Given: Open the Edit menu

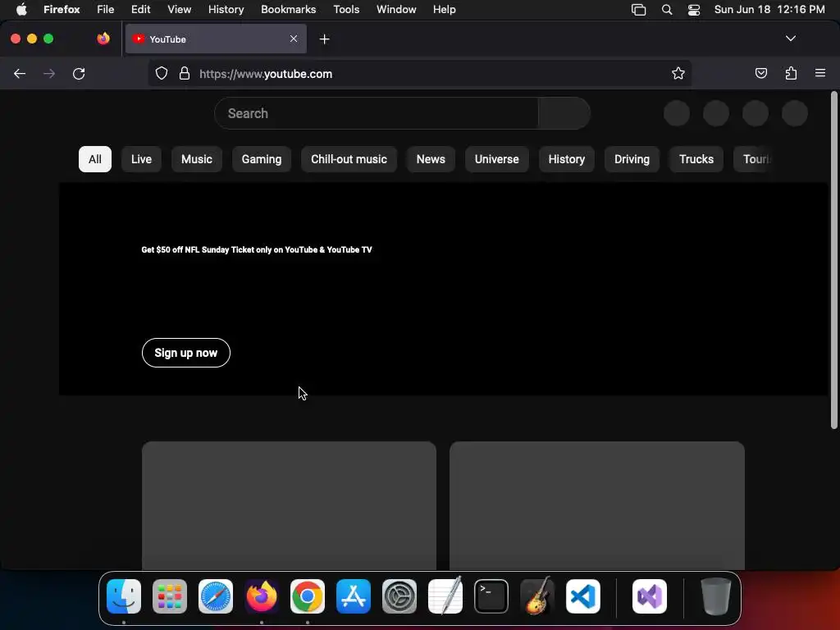Looking at the screenshot, I should click(x=141, y=9).
